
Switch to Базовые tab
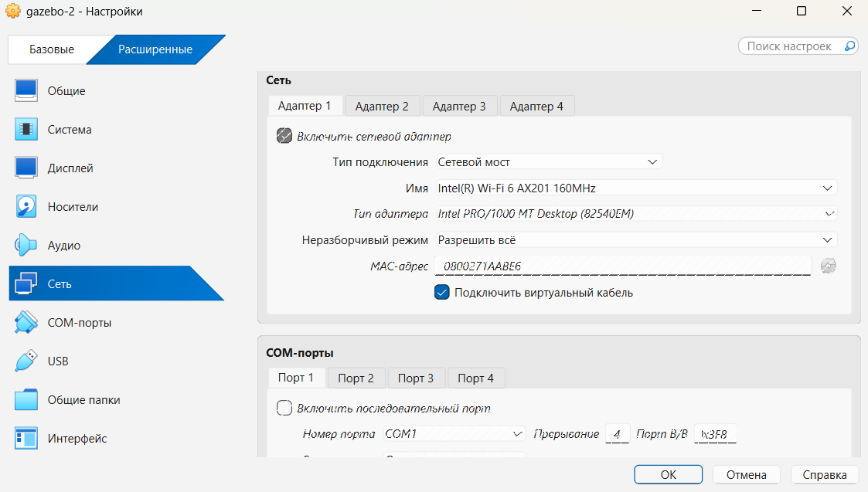pos(52,49)
